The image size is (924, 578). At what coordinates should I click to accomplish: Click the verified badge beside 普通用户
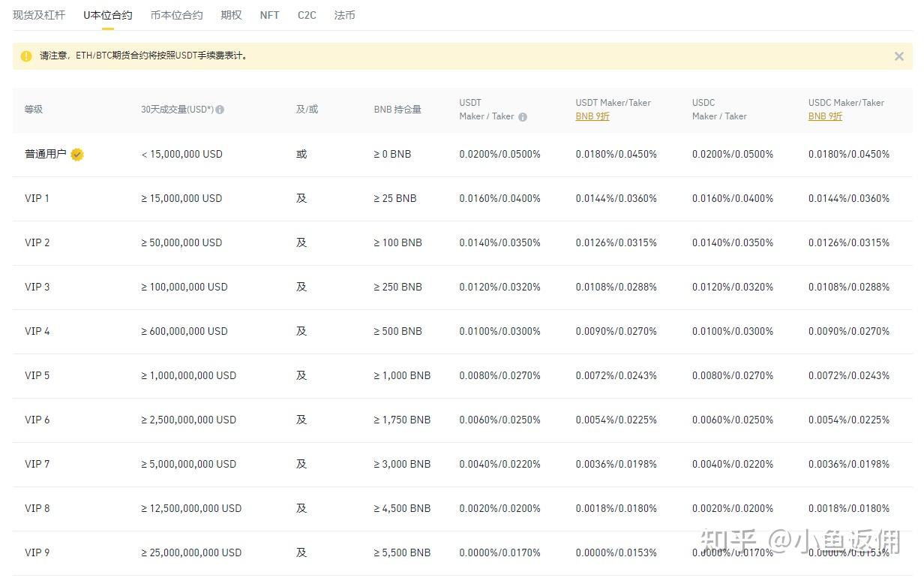[77, 155]
